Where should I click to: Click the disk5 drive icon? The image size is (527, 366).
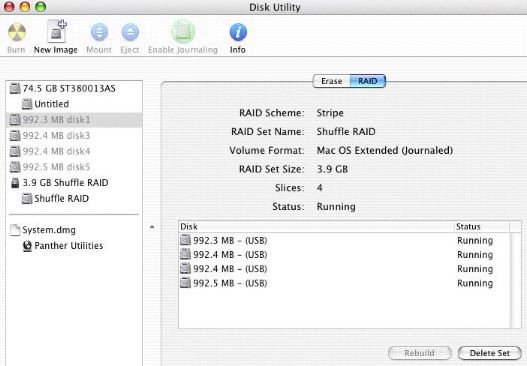tap(15, 167)
